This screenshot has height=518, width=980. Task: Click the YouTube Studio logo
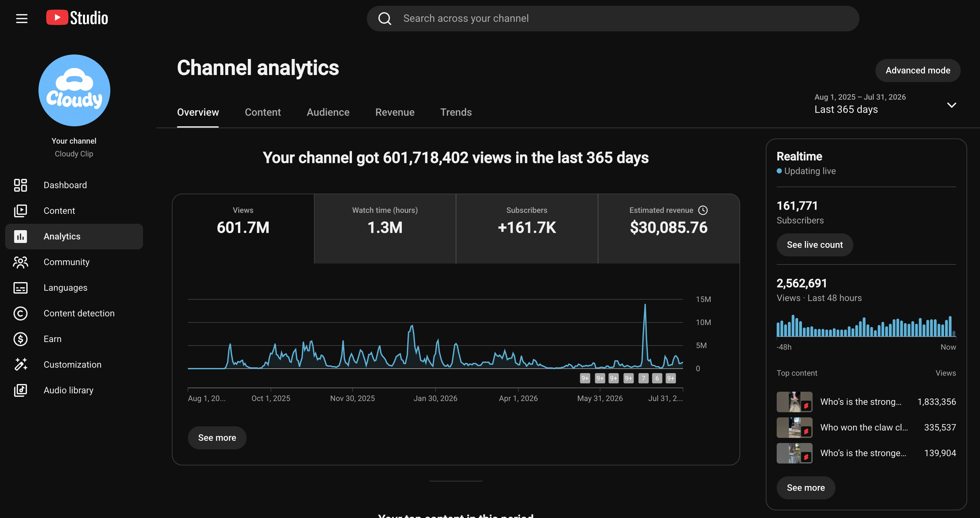click(x=77, y=18)
